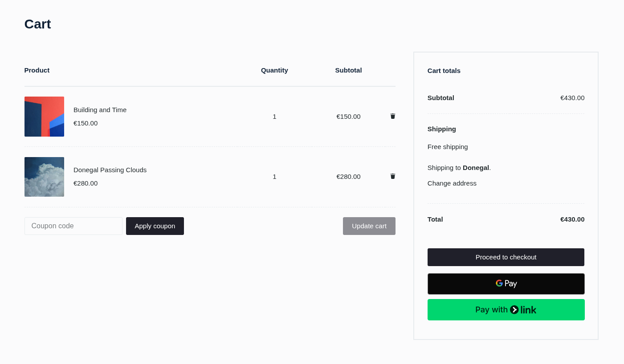This screenshot has height=364, width=624.
Task: Delete Donegal Passing Clouds with trash icon
Action: [392, 176]
